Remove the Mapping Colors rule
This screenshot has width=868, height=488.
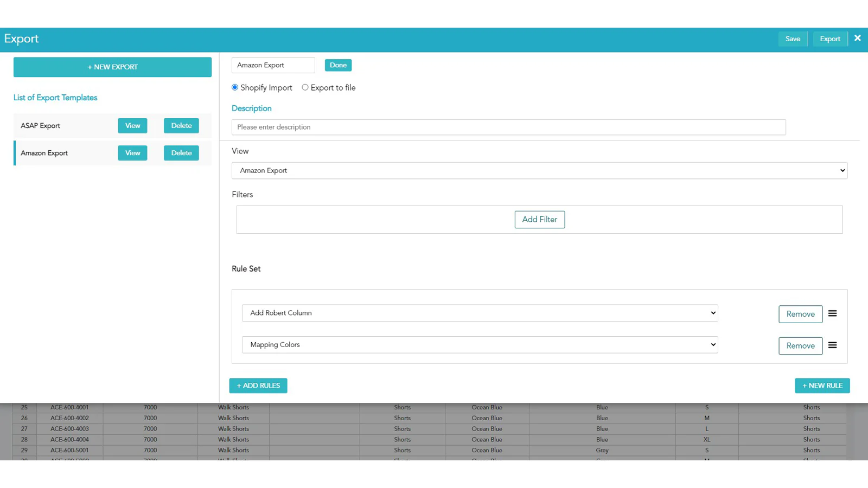click(800, 346)
